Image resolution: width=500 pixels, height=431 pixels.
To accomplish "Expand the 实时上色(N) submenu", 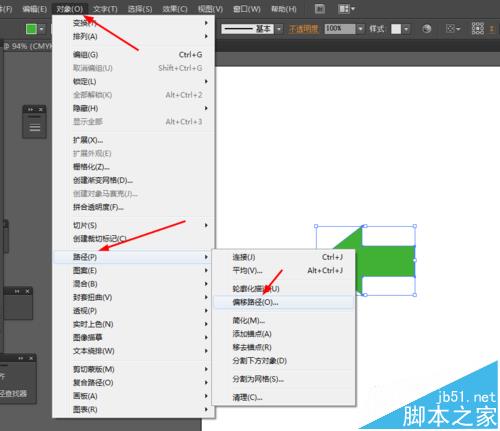I will point(133,324).
